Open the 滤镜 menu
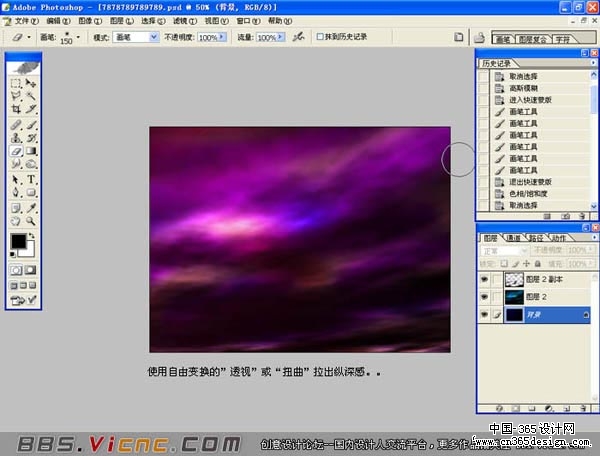 (184, 21)
